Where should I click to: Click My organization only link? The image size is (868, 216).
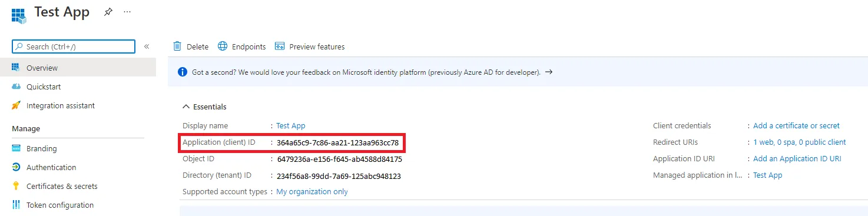tap(312, 191)
